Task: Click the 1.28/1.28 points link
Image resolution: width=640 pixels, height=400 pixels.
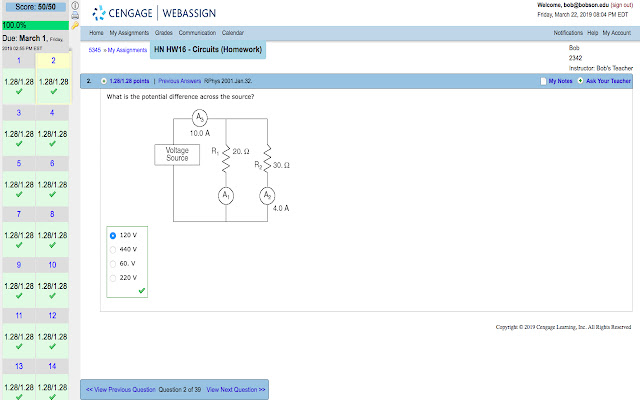Action: tap(129, 81)
